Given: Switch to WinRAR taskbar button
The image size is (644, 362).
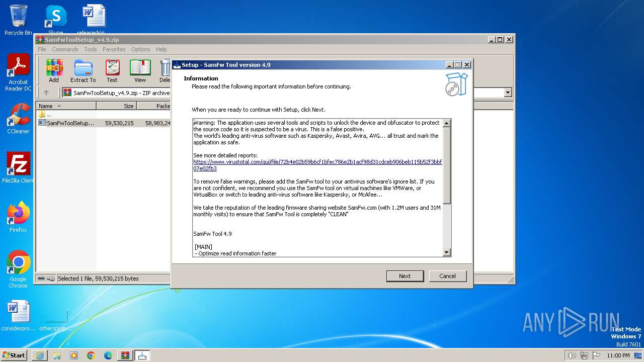Looking at the screenshot, I should tap(125, 355).
